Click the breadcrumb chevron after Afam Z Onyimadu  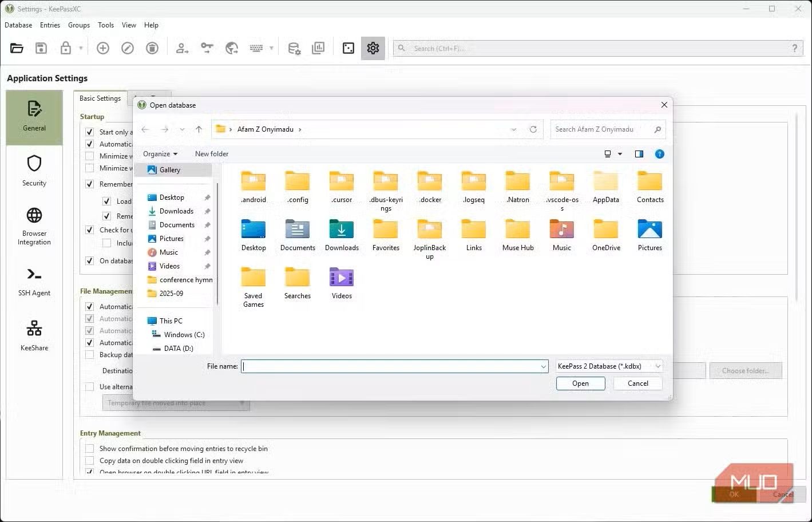click(300, 129)
